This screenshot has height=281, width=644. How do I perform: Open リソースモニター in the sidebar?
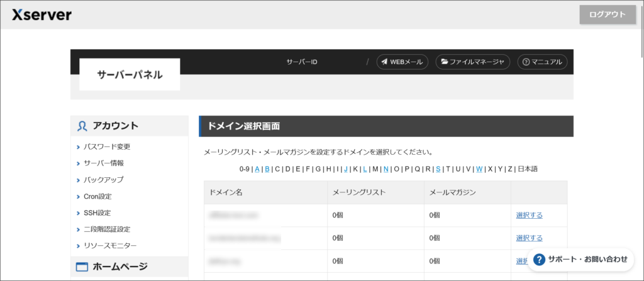point(110,245)
